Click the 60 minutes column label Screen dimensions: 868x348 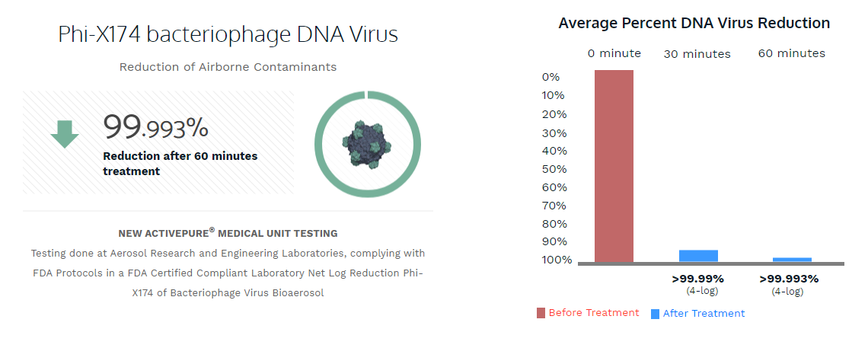[792, 53]
